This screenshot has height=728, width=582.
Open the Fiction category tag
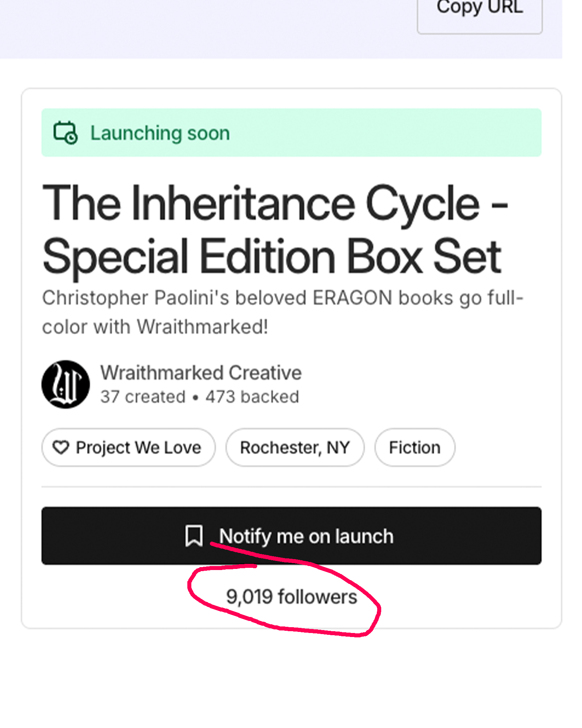(415, 447)
